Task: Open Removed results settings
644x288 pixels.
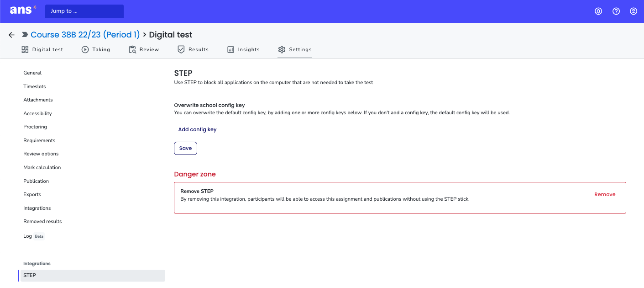Action: 42,221
